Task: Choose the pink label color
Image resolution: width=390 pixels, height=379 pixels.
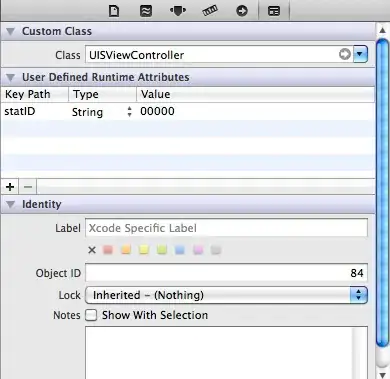Action: click(198, 250)
